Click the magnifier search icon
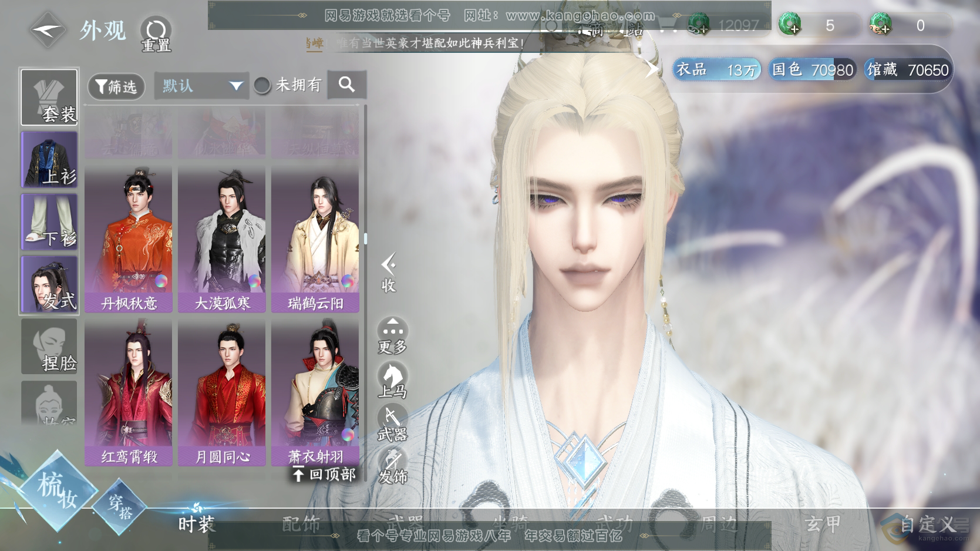The image size is (980, 551). 346,85
